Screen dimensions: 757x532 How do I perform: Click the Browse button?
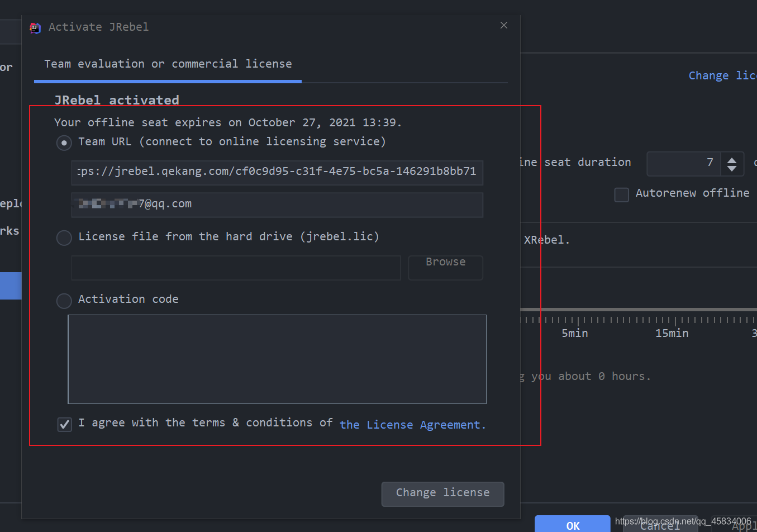coord(445,268)
